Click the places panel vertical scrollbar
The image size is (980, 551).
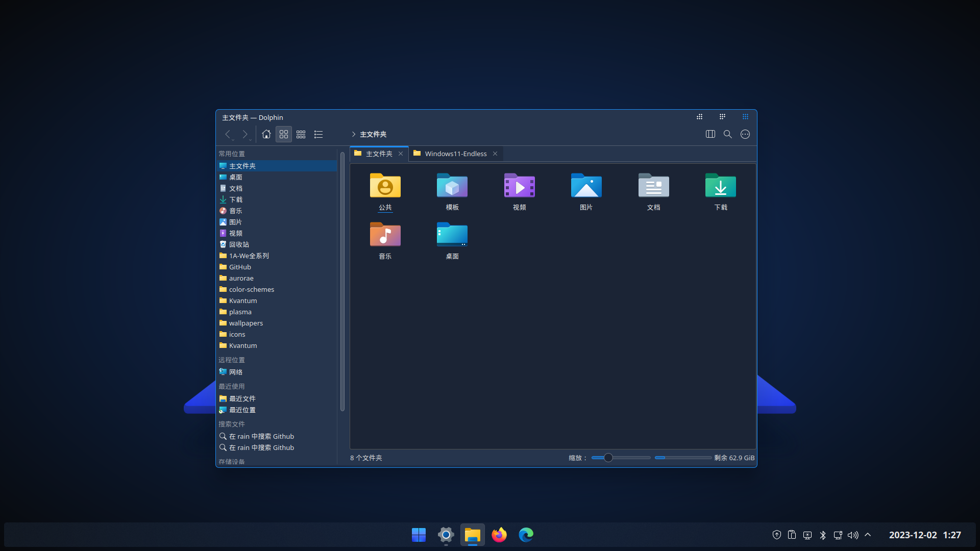342,281
